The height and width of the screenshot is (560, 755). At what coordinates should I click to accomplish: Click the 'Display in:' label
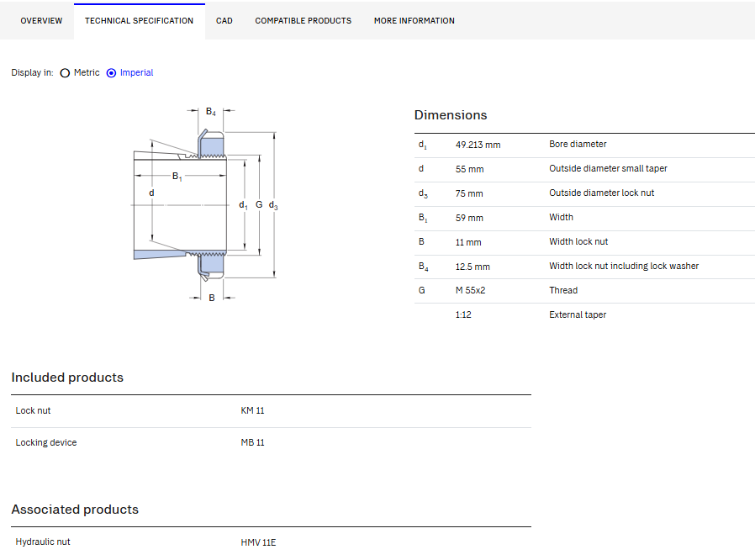[x=32, y=72]
